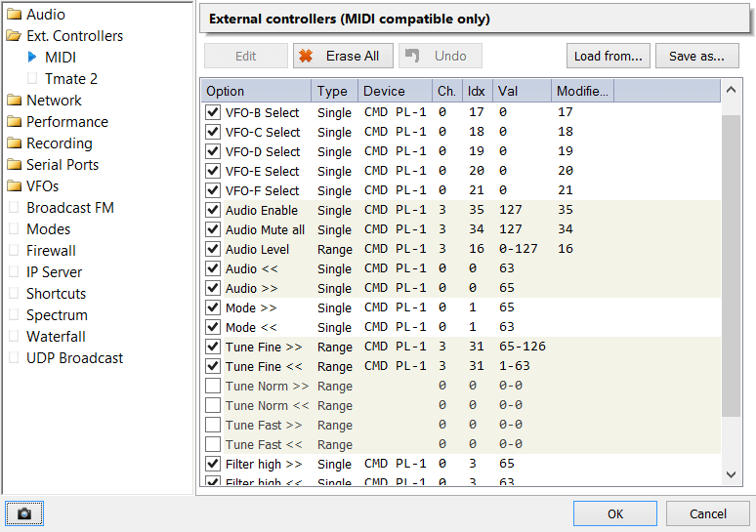756x532 pixels.
Task: Enable the Tune Norm << checkbox
Action: coord(213,405)
